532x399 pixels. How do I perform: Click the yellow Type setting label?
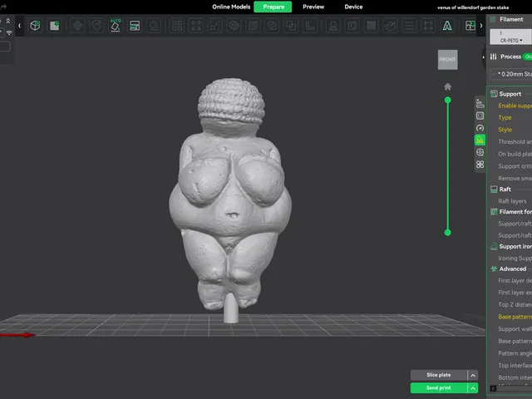click(x=505, y=118)
